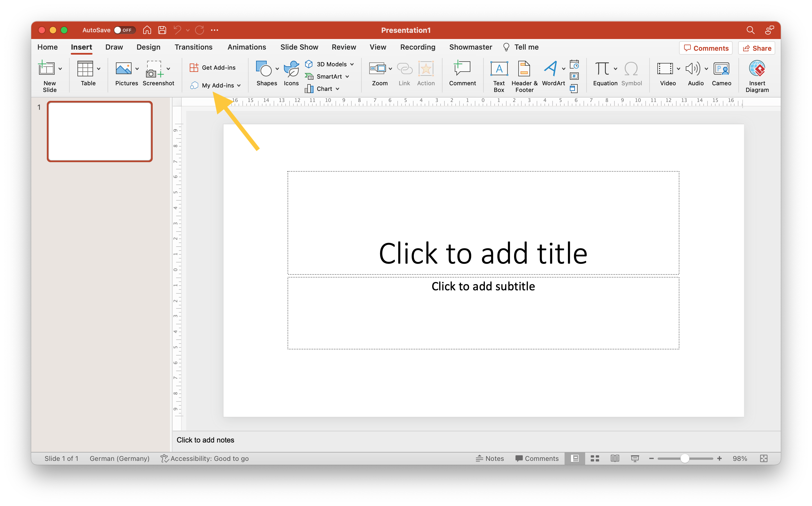
Task: Insert a Cameo camera feed
Action: click(x=721, y=69)
